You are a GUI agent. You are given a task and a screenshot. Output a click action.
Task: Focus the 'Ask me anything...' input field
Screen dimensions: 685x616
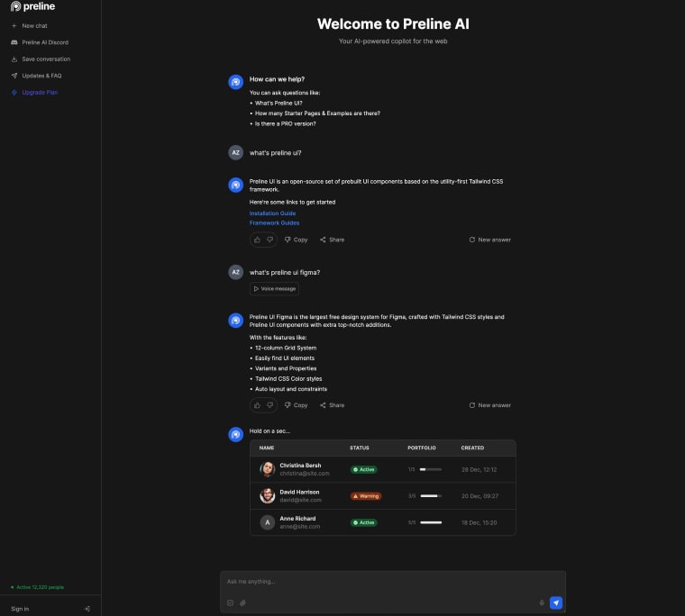pos(393,582)
